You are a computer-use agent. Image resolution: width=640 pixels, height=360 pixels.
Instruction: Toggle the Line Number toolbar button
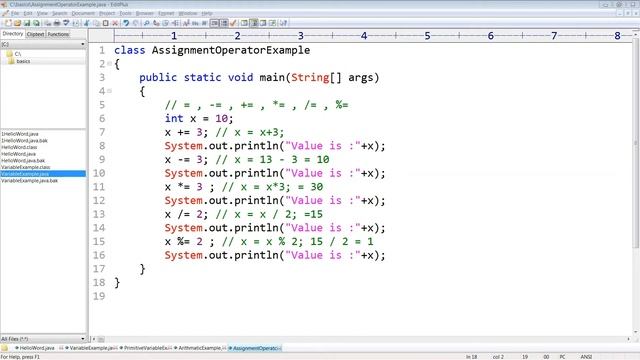[224, 23]
